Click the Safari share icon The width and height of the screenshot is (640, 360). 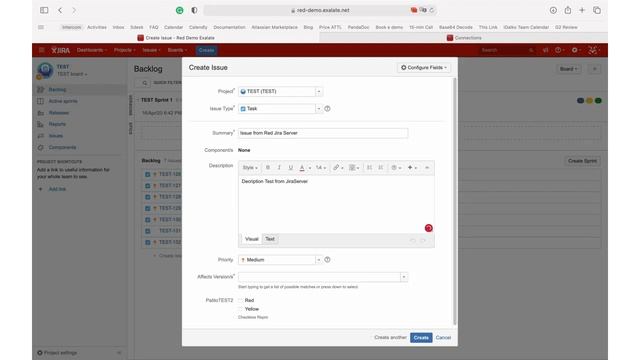tap(568, 10)
